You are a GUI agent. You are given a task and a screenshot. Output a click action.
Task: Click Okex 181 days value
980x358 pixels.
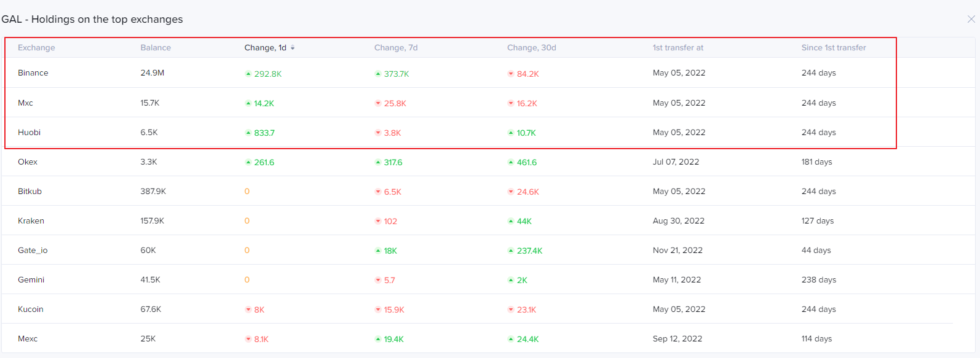click(816, 161)
